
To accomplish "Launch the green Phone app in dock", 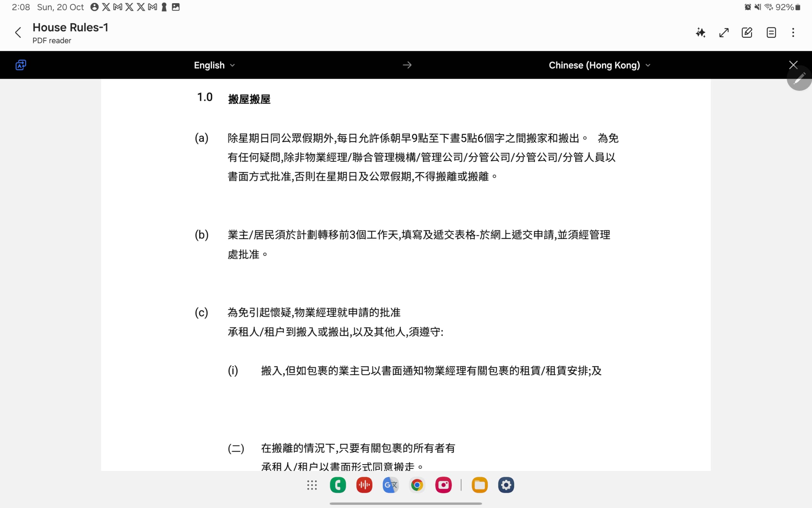I will click(338, 485).
